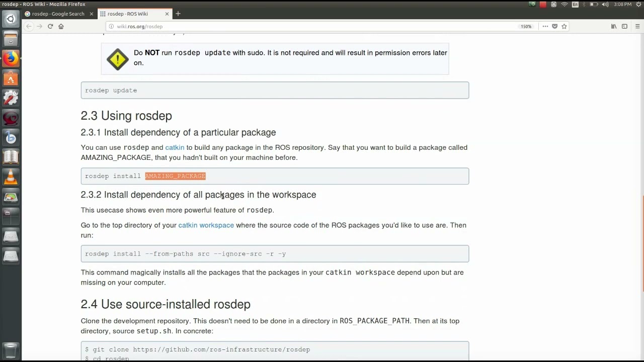The image size is (644, 362).
Task: Click the highlighted AMAZING_PACKAGE text
Action: (x=175, y=176)
